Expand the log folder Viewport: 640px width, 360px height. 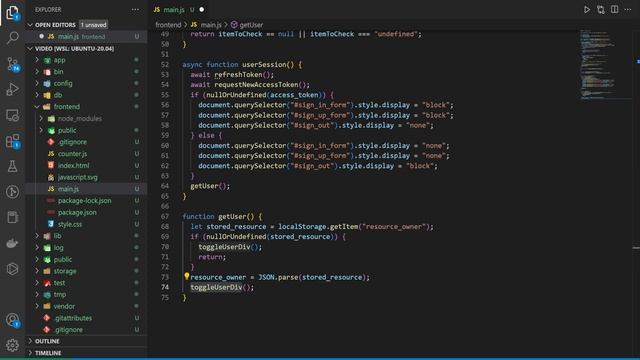pyautogui.click(x=58, y=248)
